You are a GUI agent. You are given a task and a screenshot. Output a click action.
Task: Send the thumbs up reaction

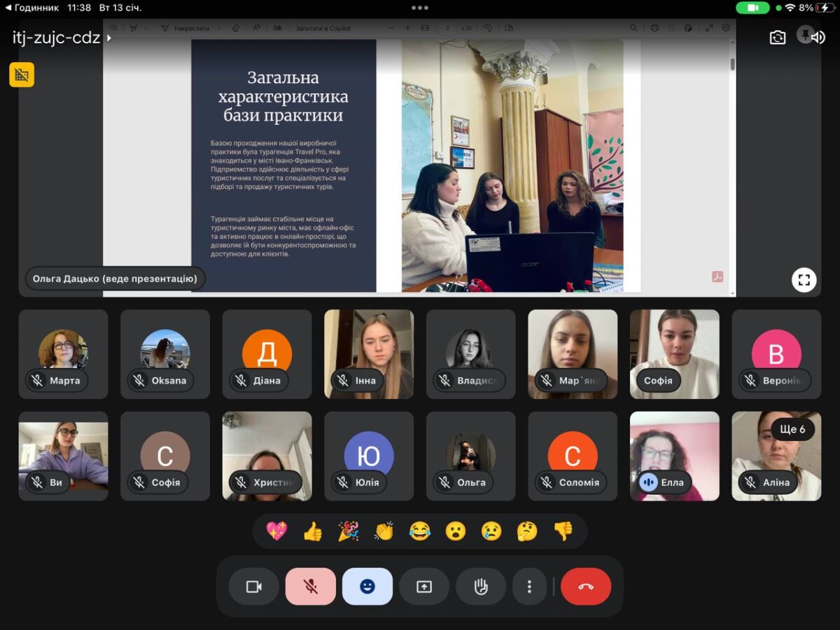pyautogui.click(x=312, y=532)
